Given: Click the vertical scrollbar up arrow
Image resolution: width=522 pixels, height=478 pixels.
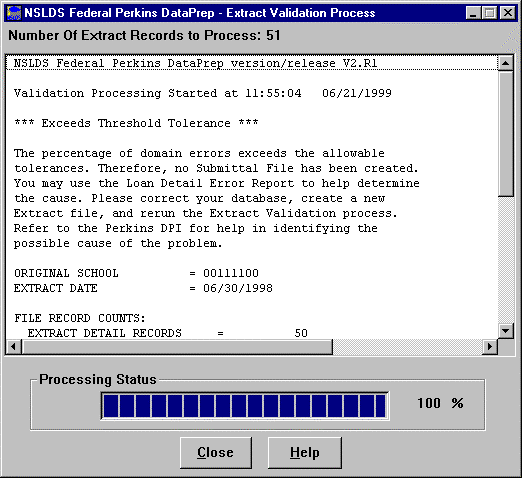Looking at the screenshot, I should pyautogui.click(x=506, y=63).
